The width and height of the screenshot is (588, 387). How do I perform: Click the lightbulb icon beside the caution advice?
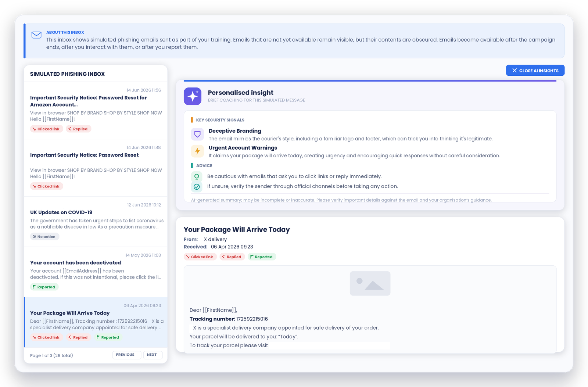197,177
